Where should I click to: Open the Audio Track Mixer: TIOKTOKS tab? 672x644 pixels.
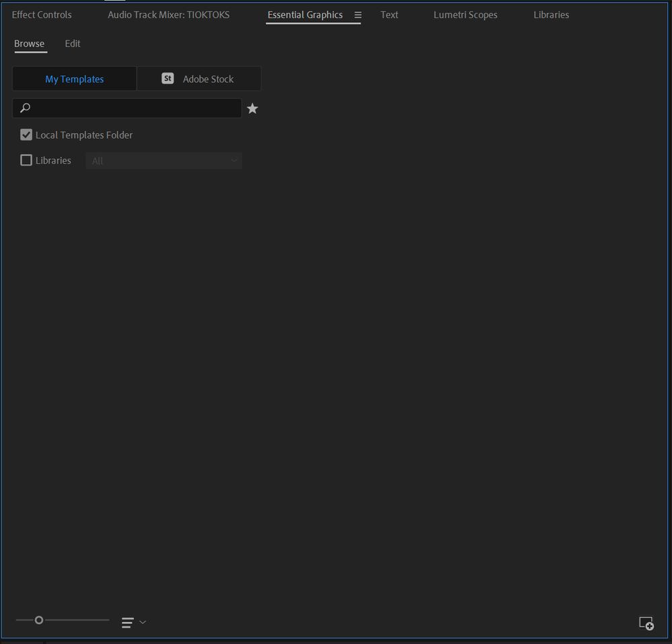click(x=168, y=15)
